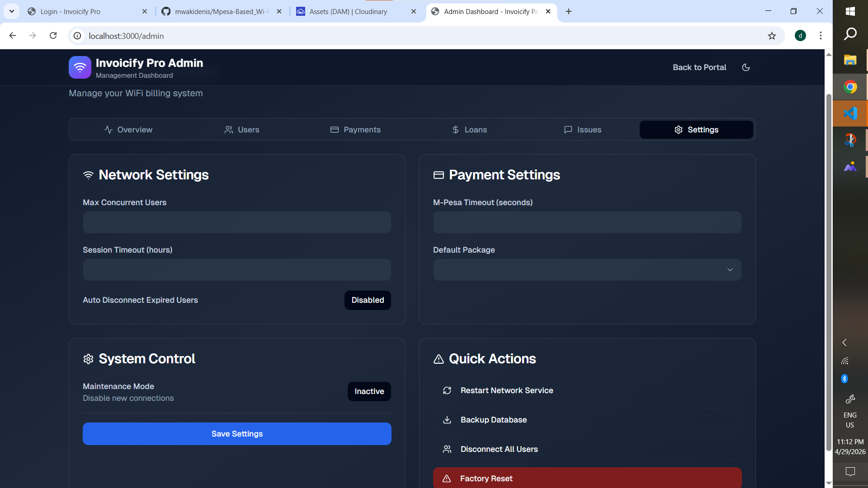Expand the Default Package dropdown
Screen dimensions: 868x488
point(587,270)
